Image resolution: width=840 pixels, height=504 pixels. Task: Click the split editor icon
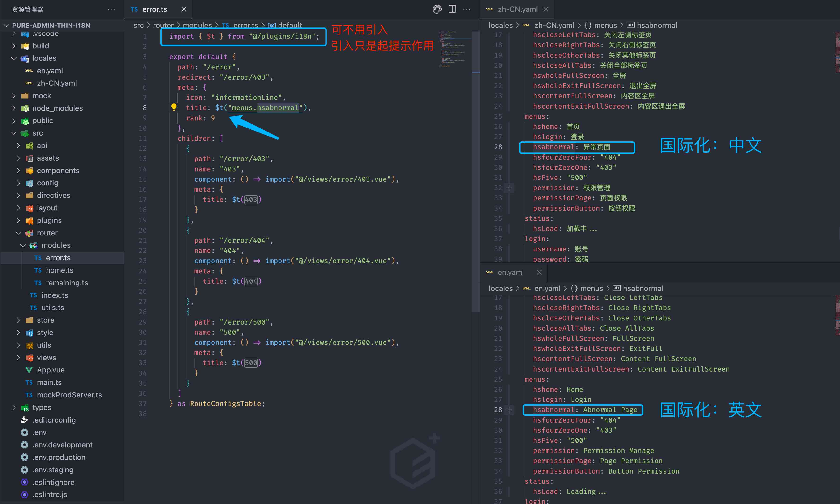pyautogui.click(x=452, y=9)
